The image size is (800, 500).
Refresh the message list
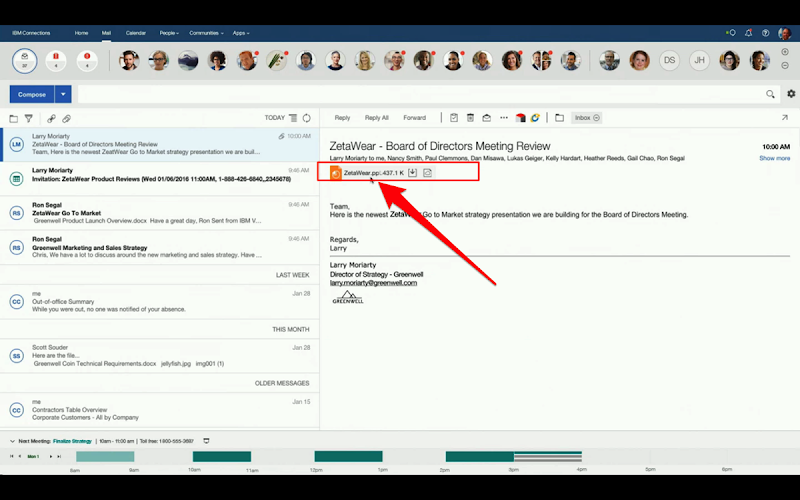pyautogui.click(x=307, y=118)
